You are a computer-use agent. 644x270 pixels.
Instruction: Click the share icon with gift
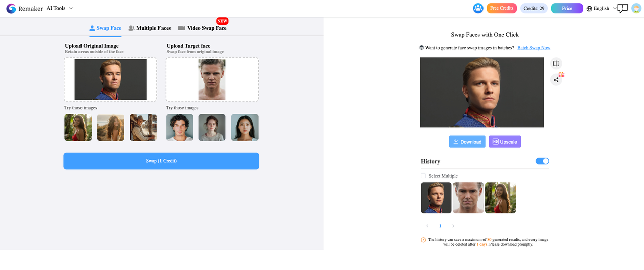(556, 79)
